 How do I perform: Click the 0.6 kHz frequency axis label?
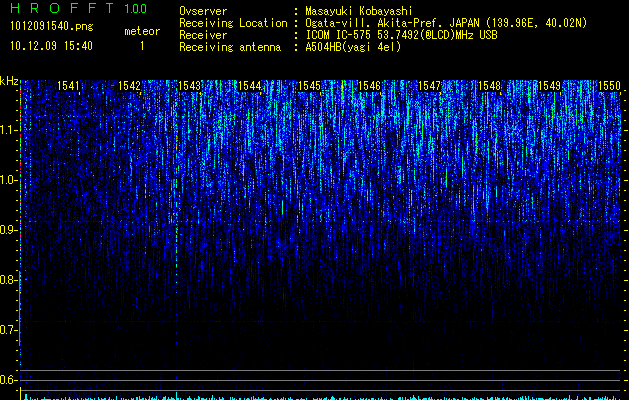[x=8, y=380]
